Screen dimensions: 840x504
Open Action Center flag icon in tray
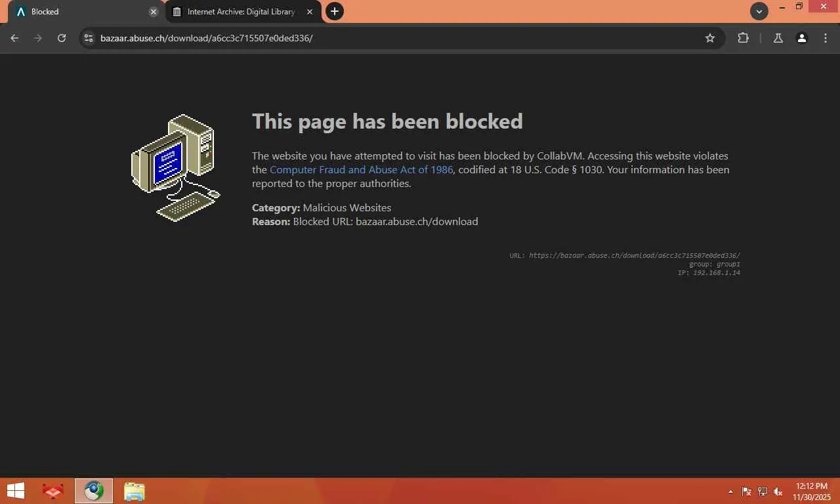coord(746,492)
